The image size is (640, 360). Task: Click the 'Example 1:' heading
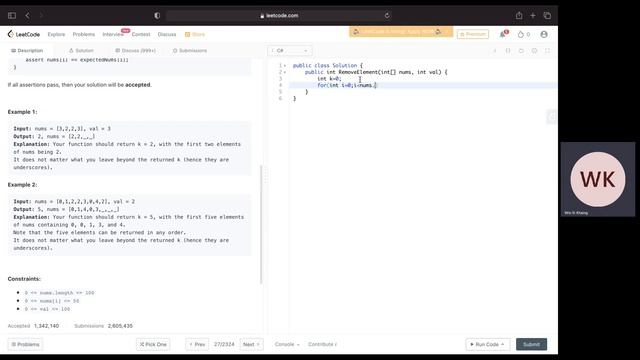tap(22, 112)
